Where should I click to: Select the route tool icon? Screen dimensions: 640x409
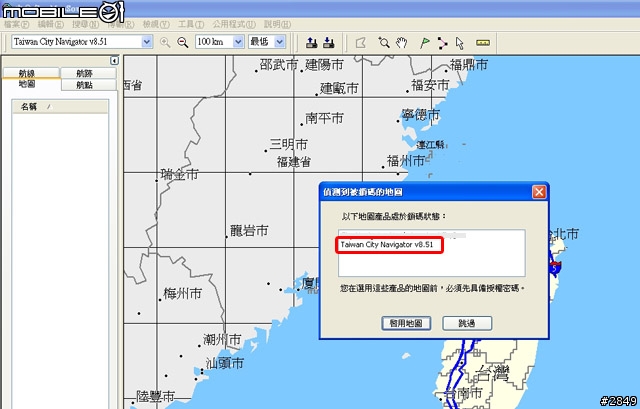(x=442, y=42)
